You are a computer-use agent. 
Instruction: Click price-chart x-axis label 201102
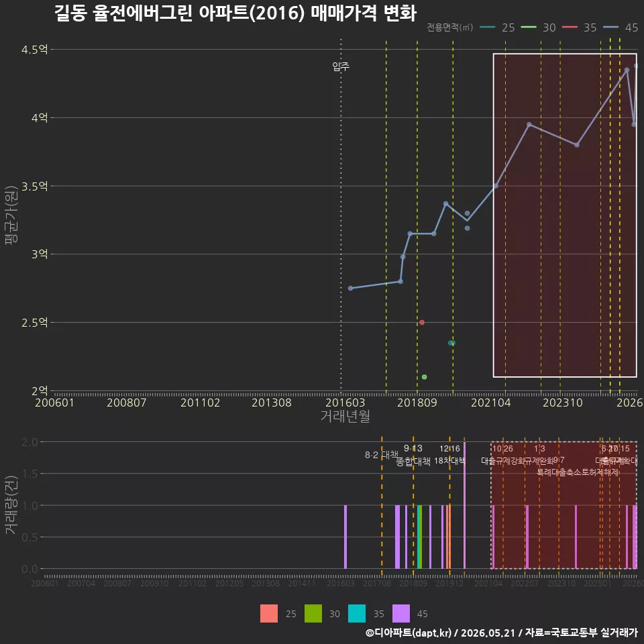tap(201, 402)
